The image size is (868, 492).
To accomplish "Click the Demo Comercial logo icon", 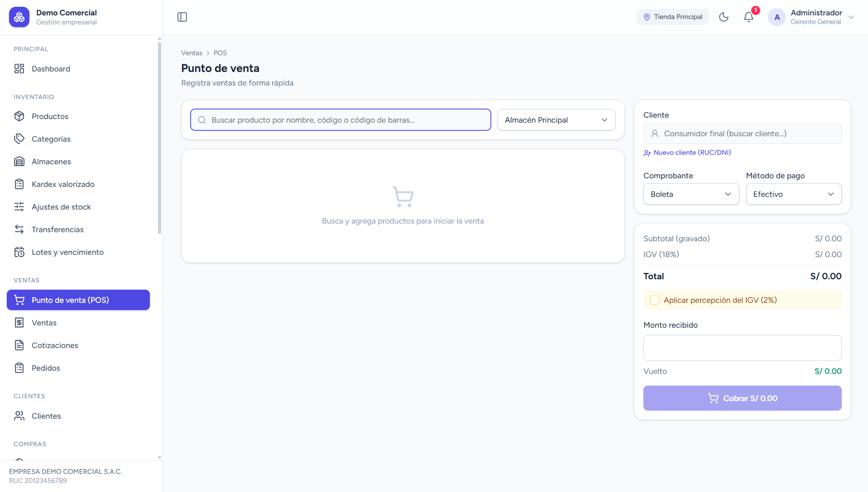I will [19, 17].
